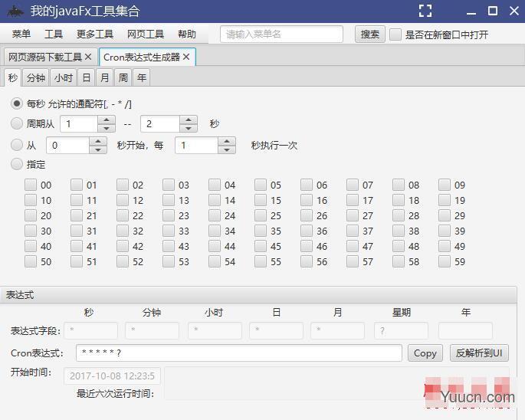Tick the 36 second checkbox

tap(307, 231)
